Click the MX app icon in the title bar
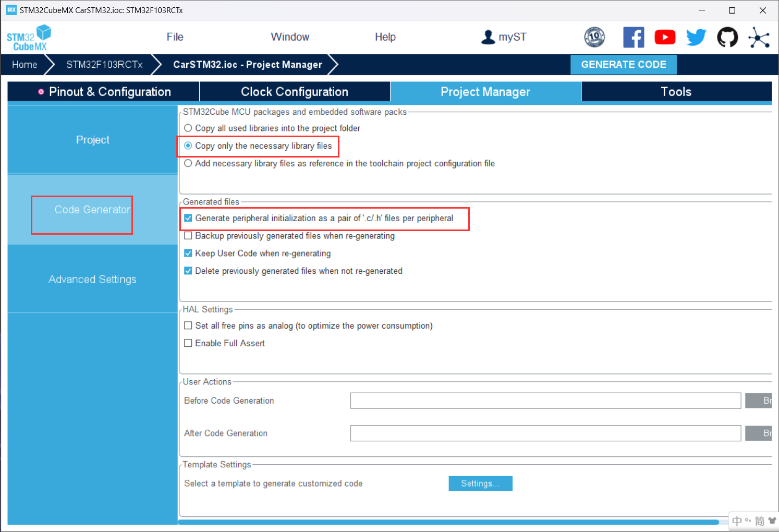 (x=11, y=10)
